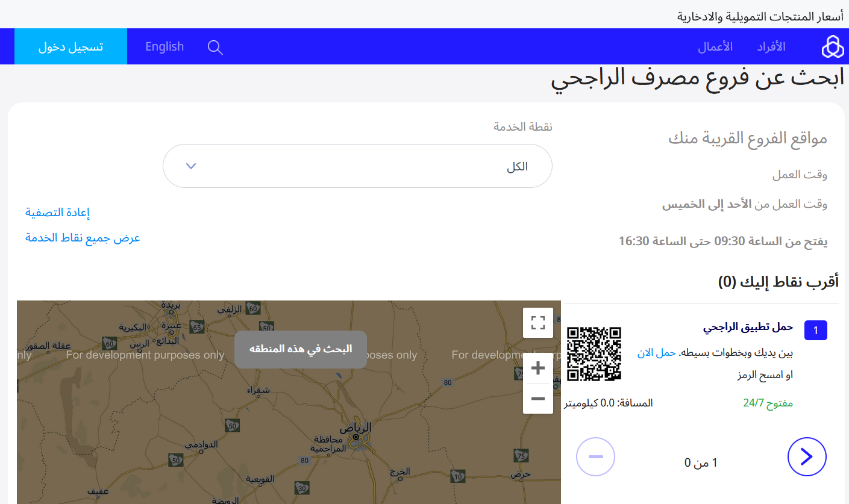Screen dimensions: 849x504
Task: Click عرض جميع نقاط الخدمة link
Action: click(x=83, y=238)
